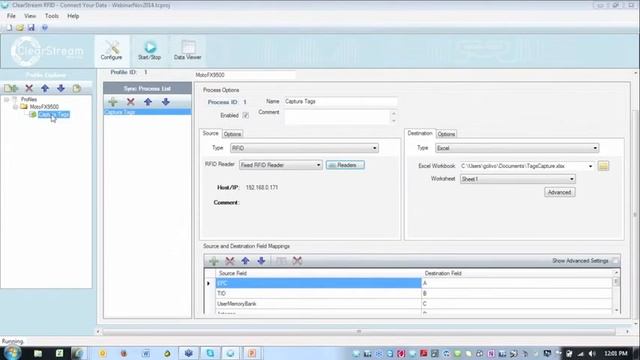Click destination field cell B
Viewport: 640px width, 360px height.
tap(516, 293)
